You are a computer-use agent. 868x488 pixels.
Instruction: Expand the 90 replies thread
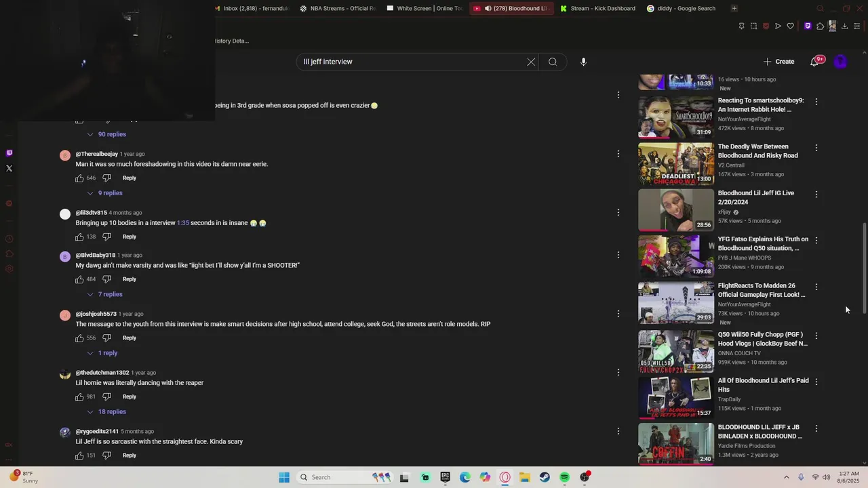tap(106, 134)
